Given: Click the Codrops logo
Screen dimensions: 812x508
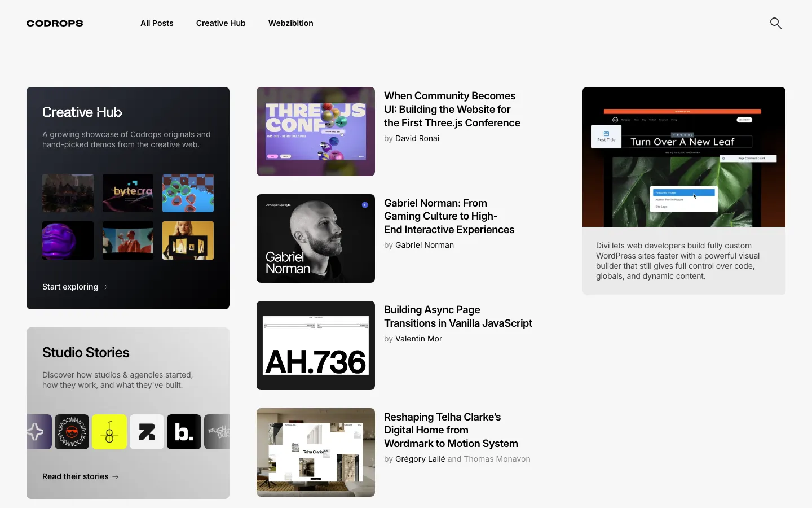Looking at the screenshot, I should tap(55, 23).
